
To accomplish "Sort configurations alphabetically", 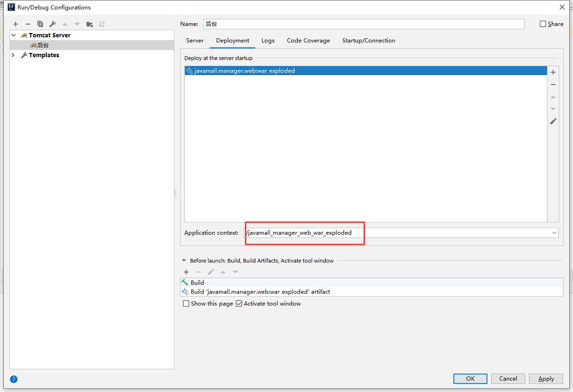I will [x=102, y=24].
